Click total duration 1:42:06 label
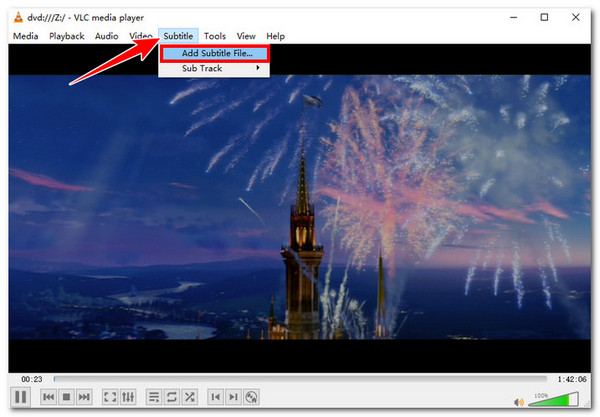This screenshot has width=600, height=417. (x=572, y=379)
